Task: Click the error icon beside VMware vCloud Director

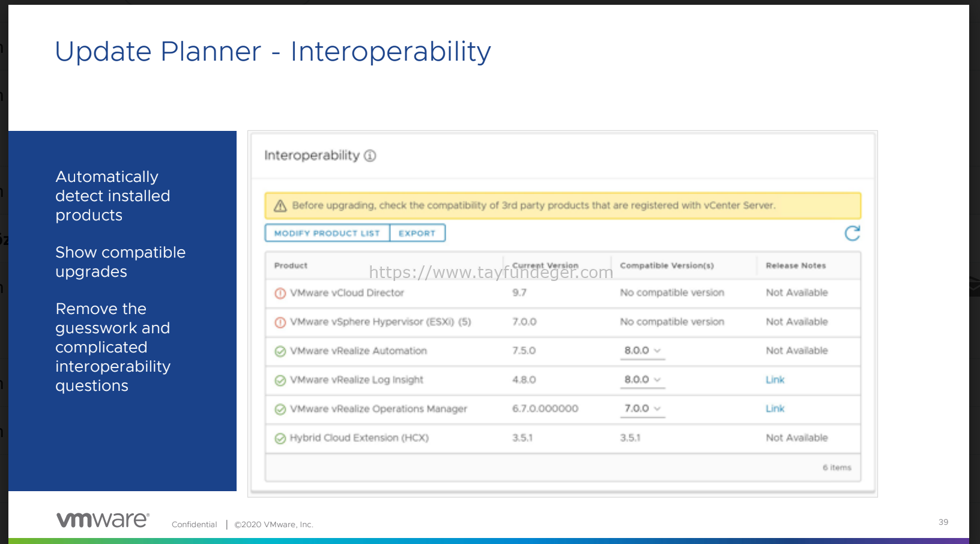Action: (280, 294)
